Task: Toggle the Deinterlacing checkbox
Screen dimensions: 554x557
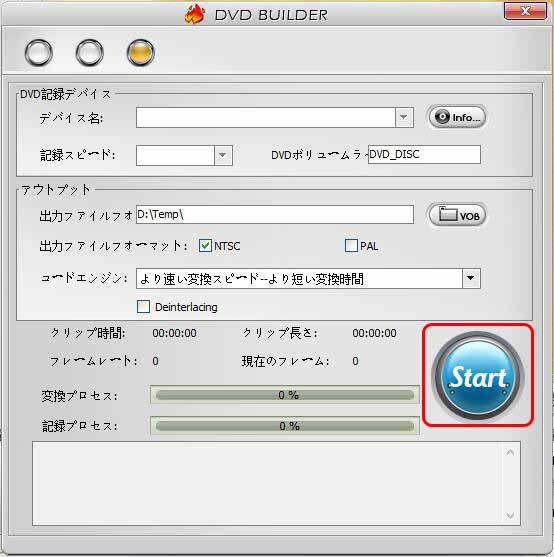Action: pyautogui.click(x=143, y=307)
